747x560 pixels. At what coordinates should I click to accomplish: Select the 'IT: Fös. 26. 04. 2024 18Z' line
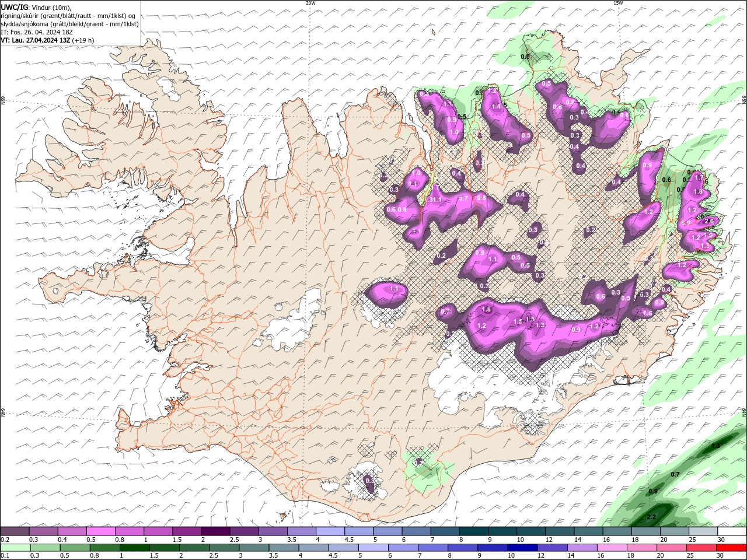pos(36,32)
